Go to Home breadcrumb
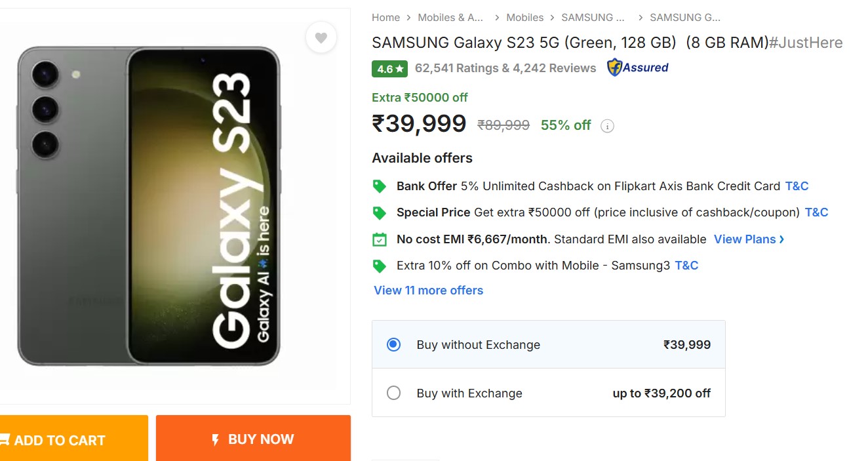This screenshot has height=461, width=868. [x=385, y=18]
